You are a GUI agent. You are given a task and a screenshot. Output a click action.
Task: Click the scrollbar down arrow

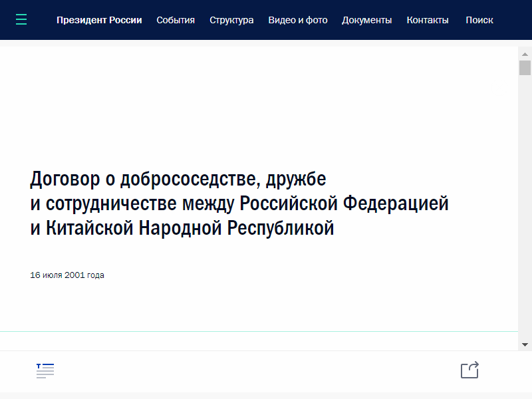pos(525,344)
